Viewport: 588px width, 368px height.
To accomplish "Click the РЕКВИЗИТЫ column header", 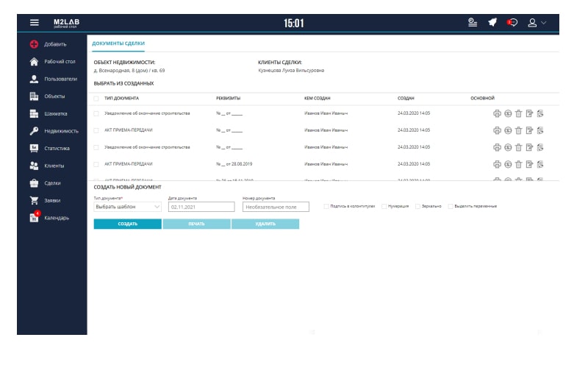I will 229,99.
